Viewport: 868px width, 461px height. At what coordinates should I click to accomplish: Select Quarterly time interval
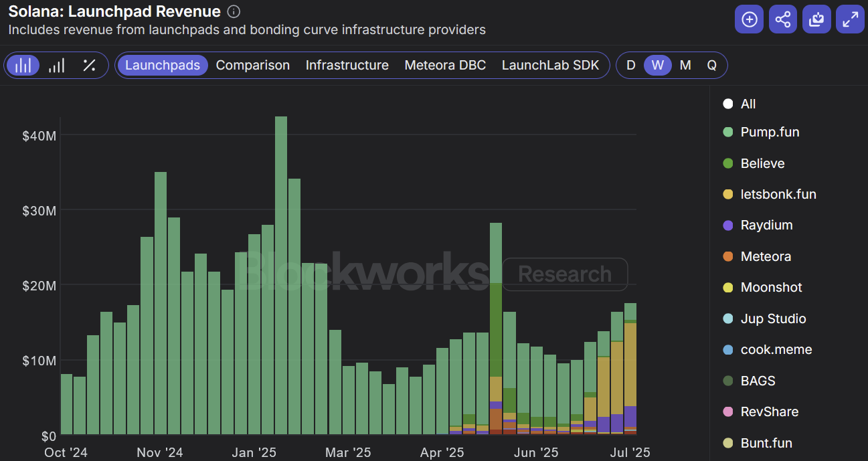click(711, 65)
